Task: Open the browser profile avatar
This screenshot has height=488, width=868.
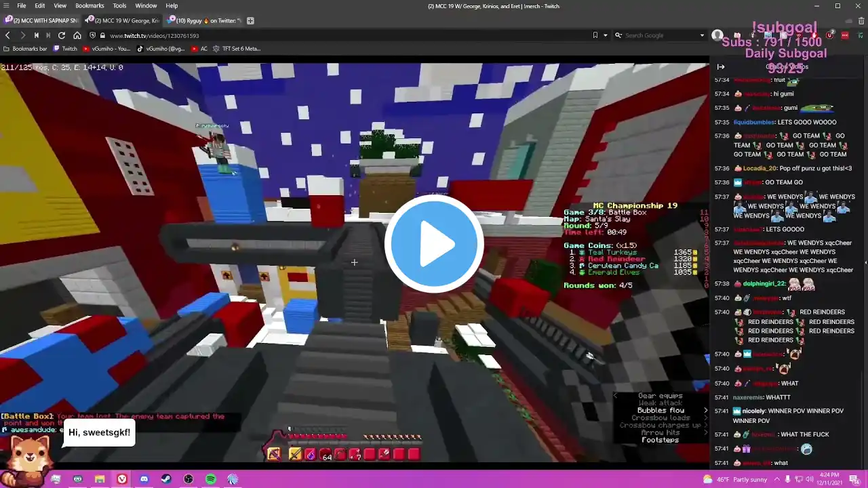Action: tap(717, 35)
